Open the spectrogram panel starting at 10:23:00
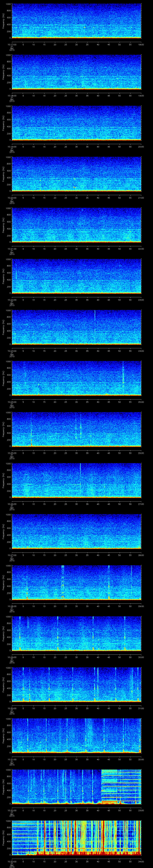 click(x=76, y=327)
